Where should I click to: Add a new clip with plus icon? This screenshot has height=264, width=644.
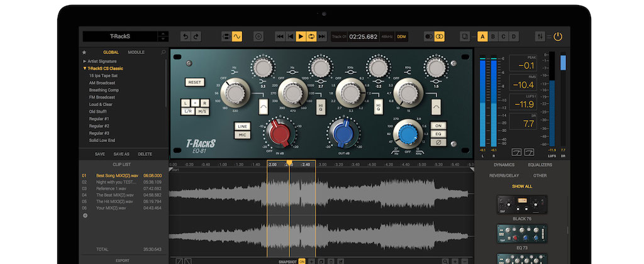(85, 216)
